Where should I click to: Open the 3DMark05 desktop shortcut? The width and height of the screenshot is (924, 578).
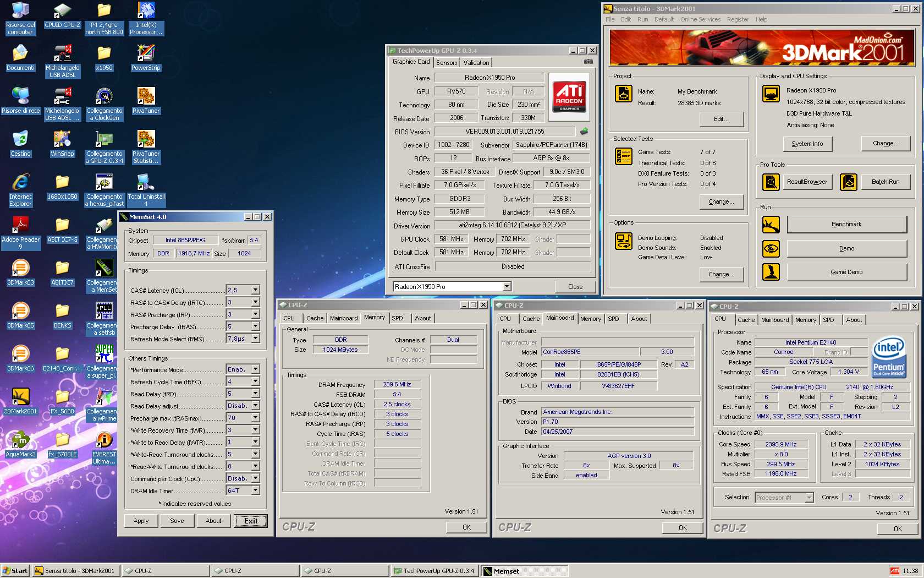20,315
